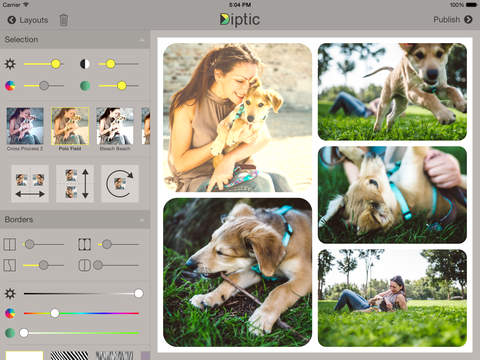Choose the plain white border swatch

pos(25,355)
